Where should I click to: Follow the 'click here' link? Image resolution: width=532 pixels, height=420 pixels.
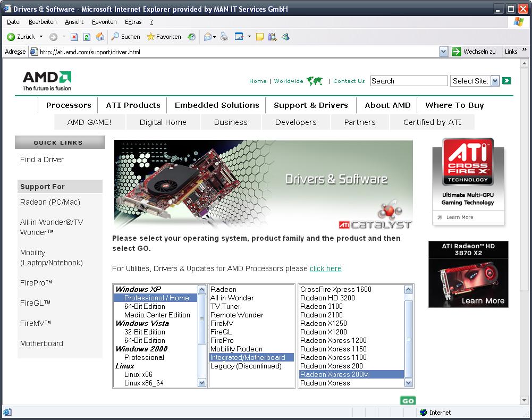[326, 268]
